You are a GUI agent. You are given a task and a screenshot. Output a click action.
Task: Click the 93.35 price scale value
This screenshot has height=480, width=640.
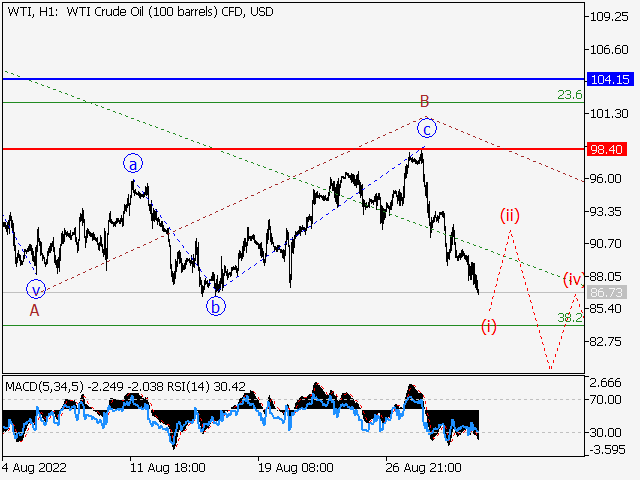[x=606, y=211]
